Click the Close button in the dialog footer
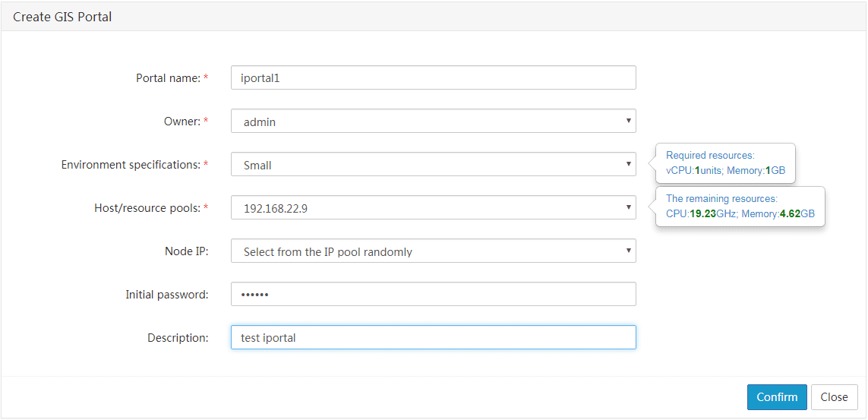 click(x=835, y=396)
